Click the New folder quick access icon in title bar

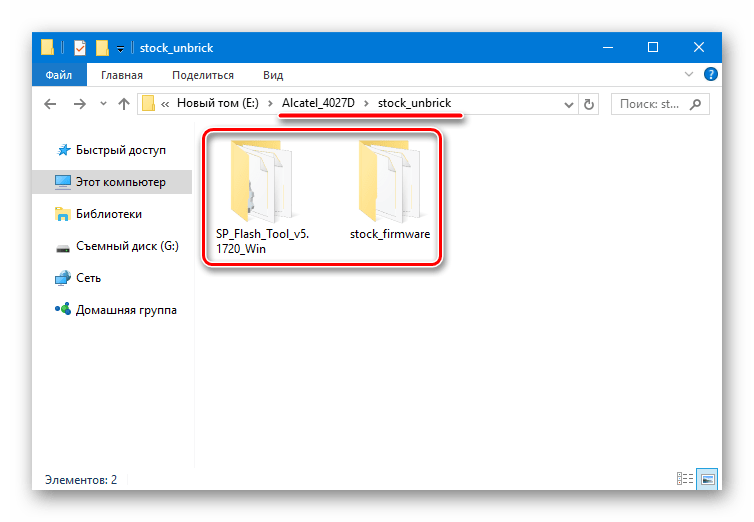102,48
